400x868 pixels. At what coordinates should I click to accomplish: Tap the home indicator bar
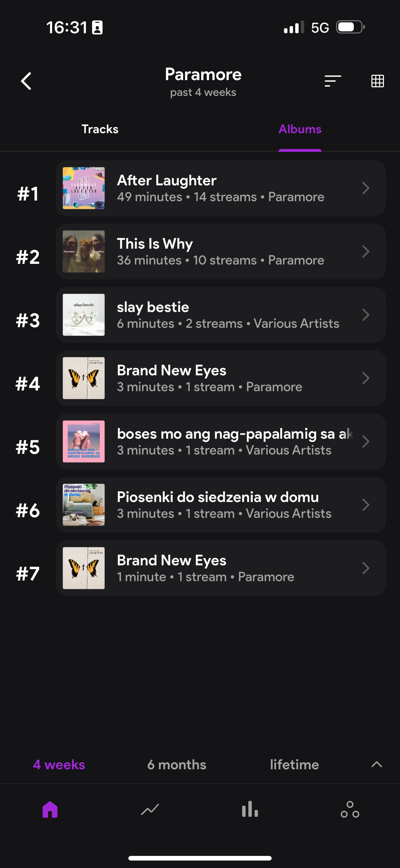(x=200, y=858)
